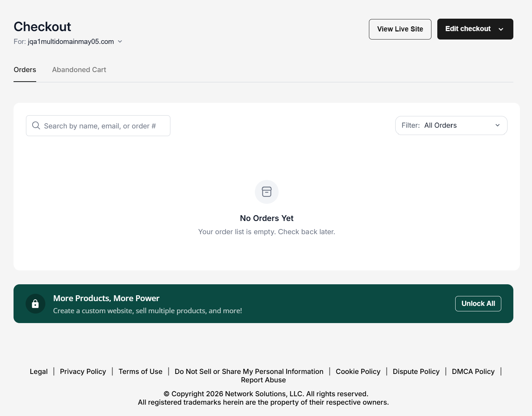The width and height of the screenshot is (532, 416).
Task: Open the Edit checkout dropdown arrow
Action: click(501, 29)
